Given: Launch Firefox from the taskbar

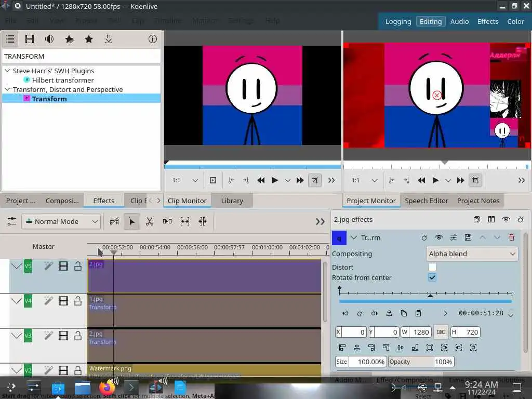Looking at the screenshot, I should click(x=107, y=388).
